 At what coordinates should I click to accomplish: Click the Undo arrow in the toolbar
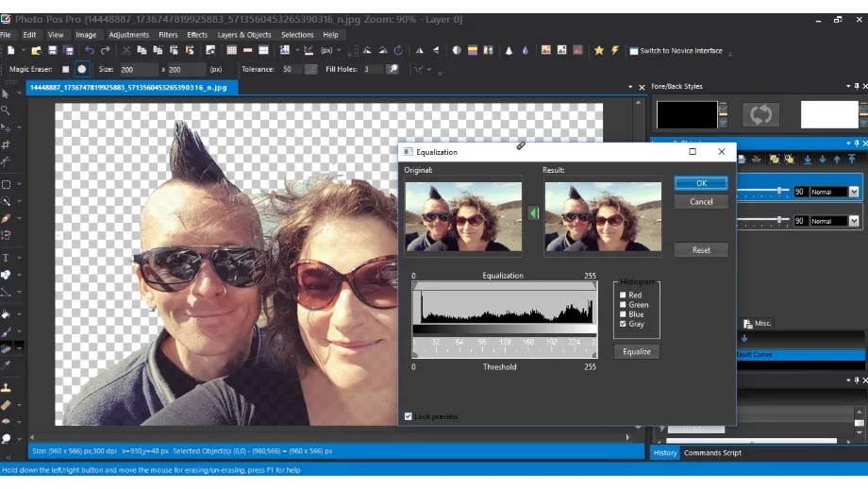pyautogui.click(x=89, y=51)
